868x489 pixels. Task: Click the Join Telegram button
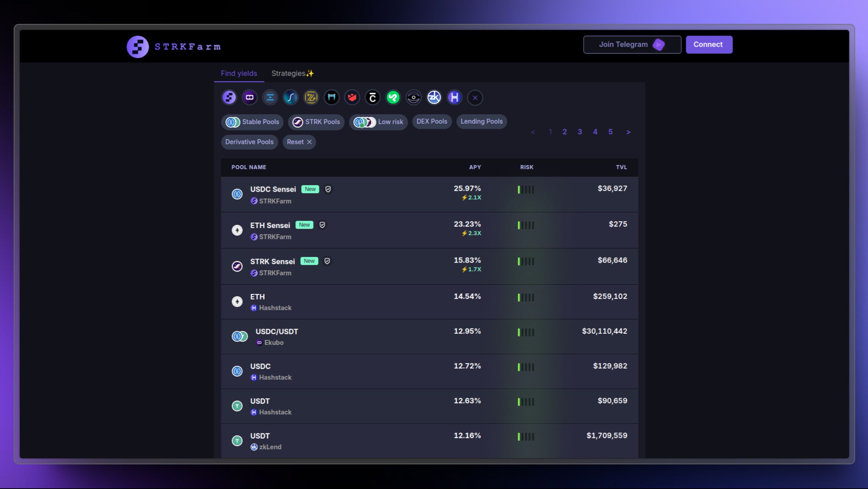632,44
